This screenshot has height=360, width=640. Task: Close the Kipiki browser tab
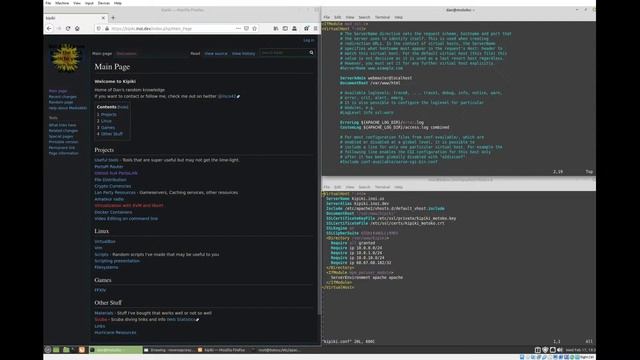[x=103, y=18]
